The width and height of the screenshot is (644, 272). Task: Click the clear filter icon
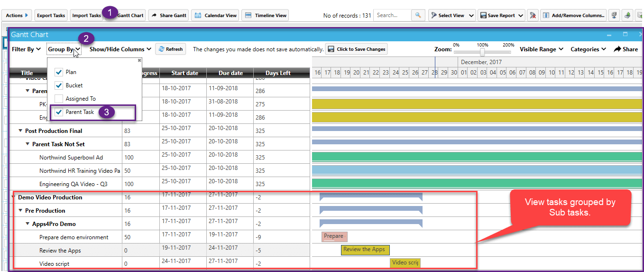(533, 15)
